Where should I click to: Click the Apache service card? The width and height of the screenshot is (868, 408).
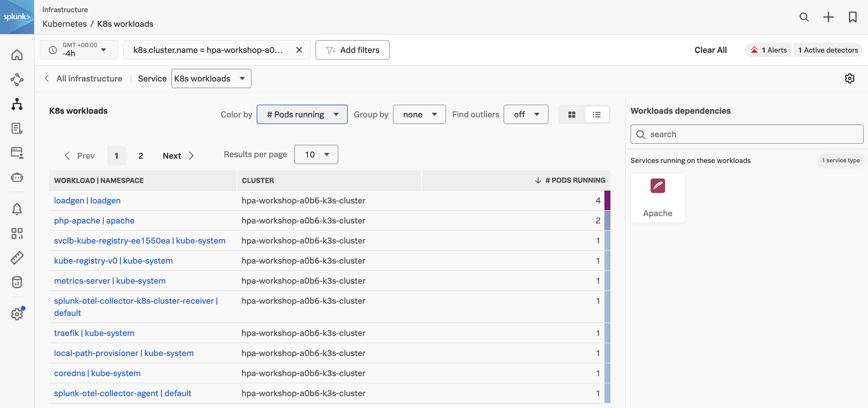point(658,198)
